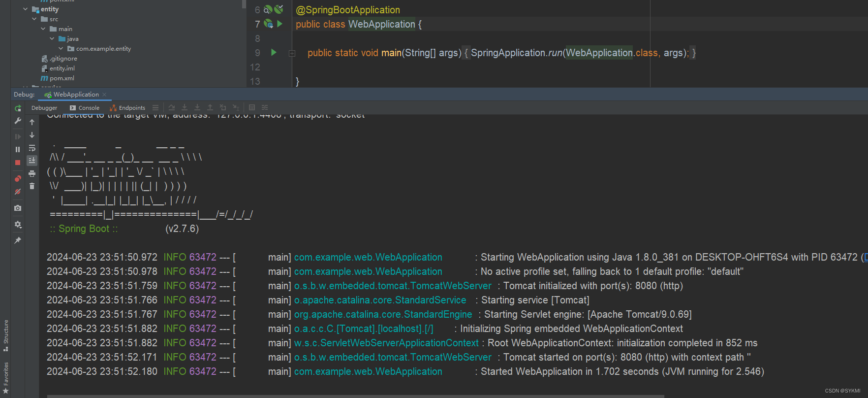Click o.s.b.w.embedded.tomcat.TomcatWebServer in the Tomcat started line
This screenshot has width=868, height=398.
coord(393,357)
